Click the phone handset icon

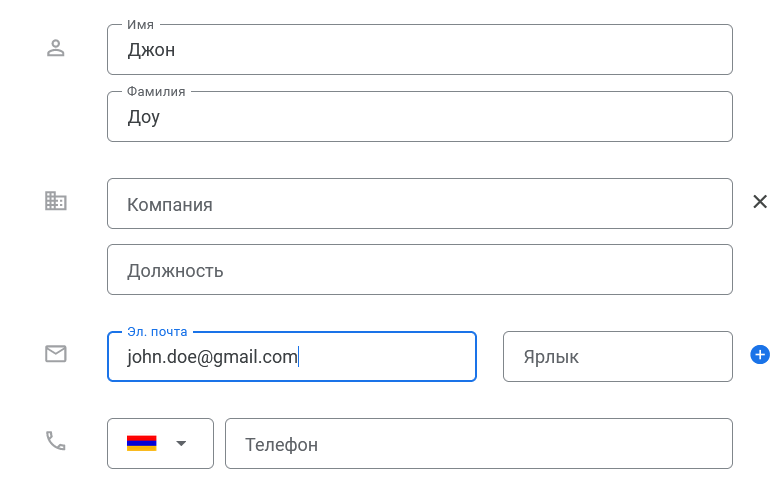coord(56,441)
